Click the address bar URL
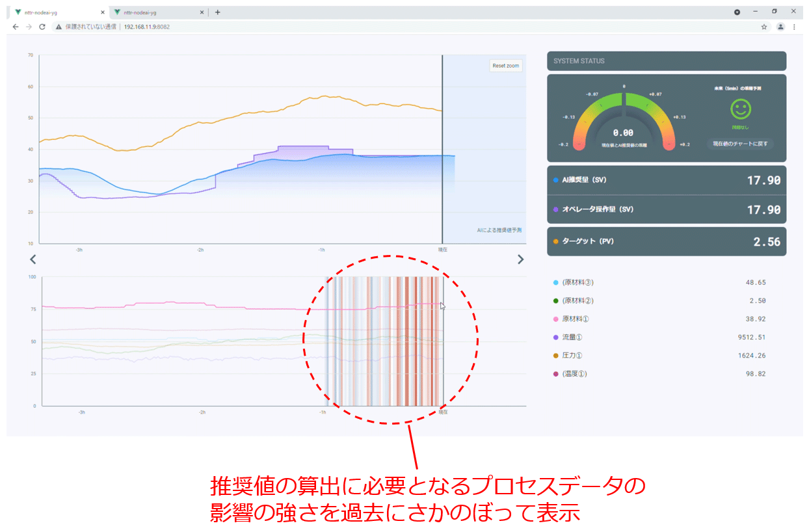This screenshot has height=532, width=809. [x=147, y=27]
